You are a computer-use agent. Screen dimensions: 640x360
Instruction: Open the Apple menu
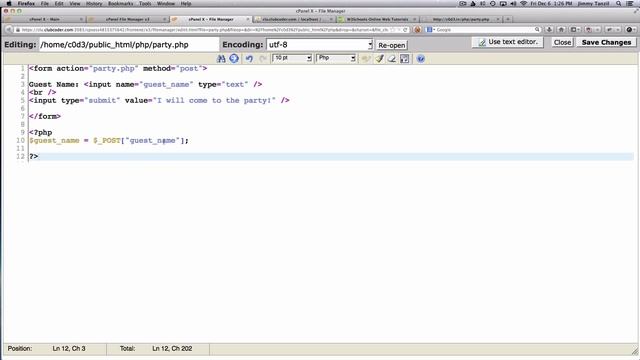(x=9, y=4)
